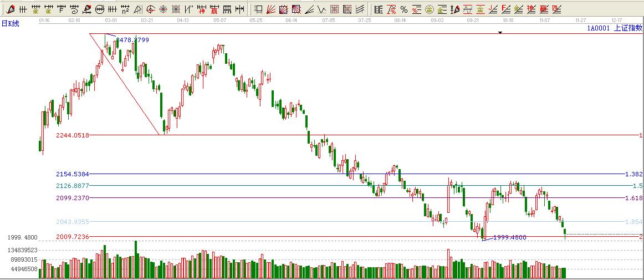644x280 pixels.
Task: Select the three parallel lines tool
Action: pos(360,9)
